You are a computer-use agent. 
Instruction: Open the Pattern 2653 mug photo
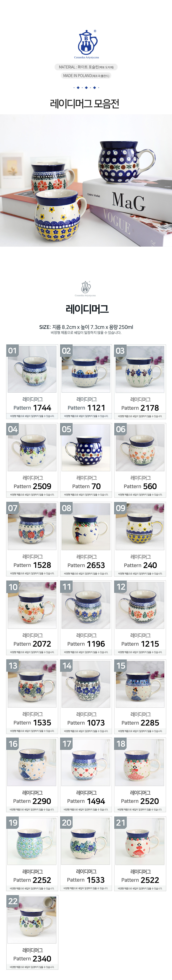(86, 526)
